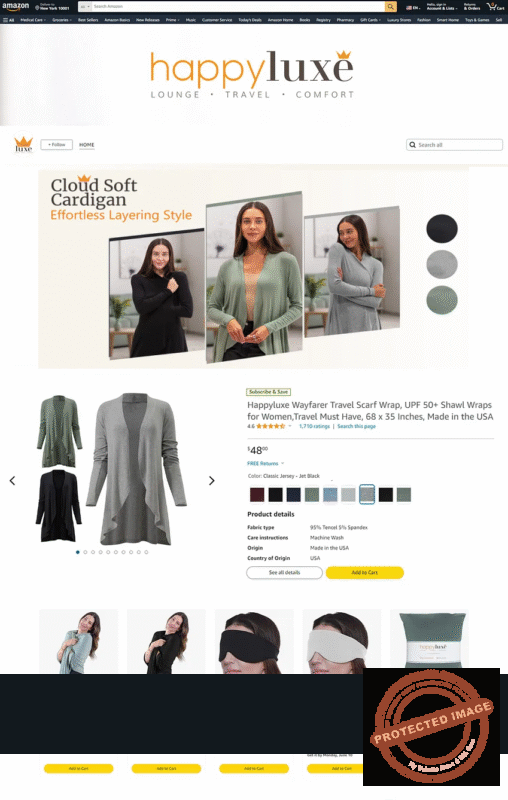Select the last carousel pagination dot

(146, 552)
